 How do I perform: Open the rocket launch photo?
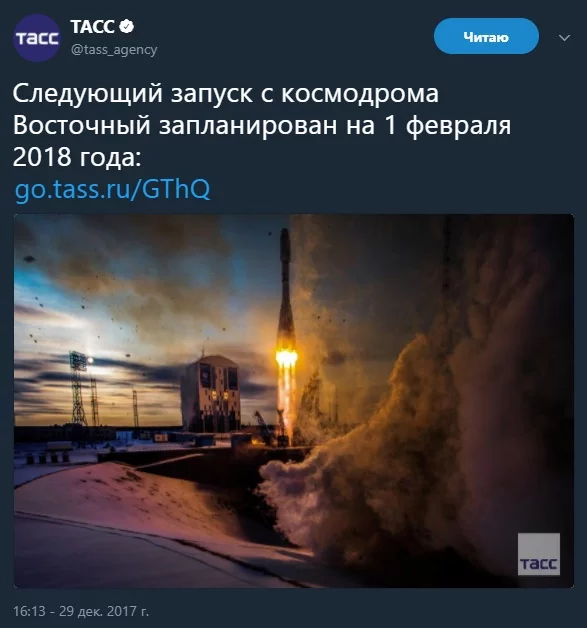tap(294, 401)
